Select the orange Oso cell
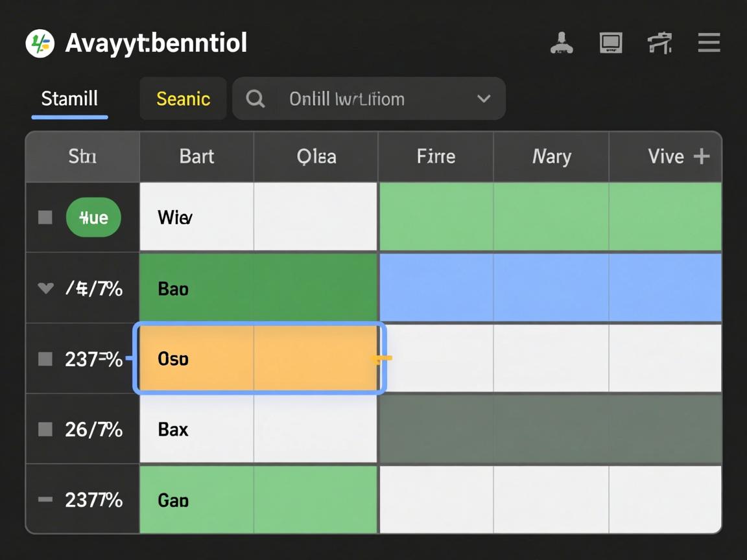Viewport: 747px width, 560px height. click(258, 358)
